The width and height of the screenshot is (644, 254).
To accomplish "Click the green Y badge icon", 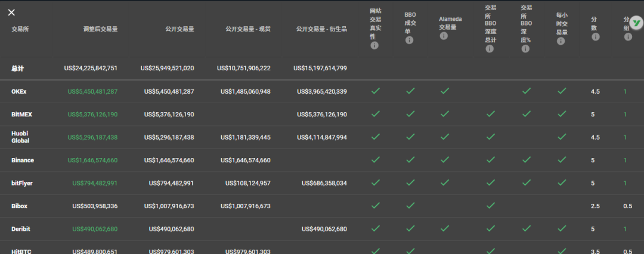I will (x=636, y=22).
